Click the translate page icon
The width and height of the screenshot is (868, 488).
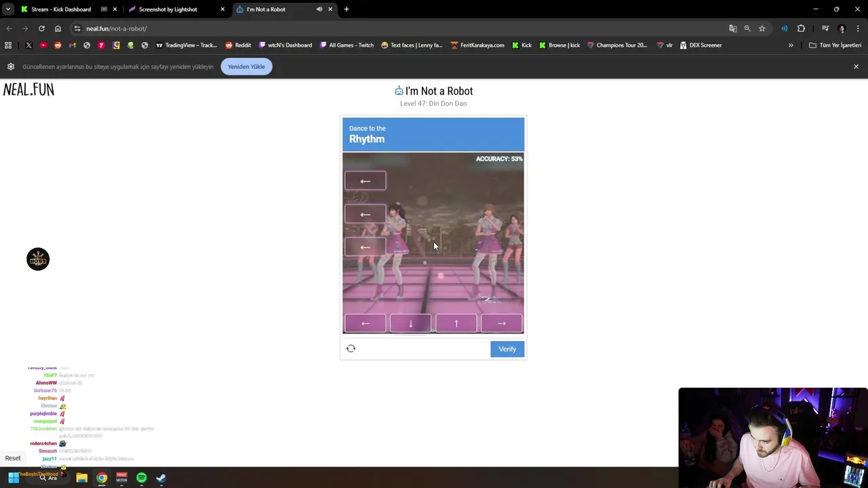(732, 28)
